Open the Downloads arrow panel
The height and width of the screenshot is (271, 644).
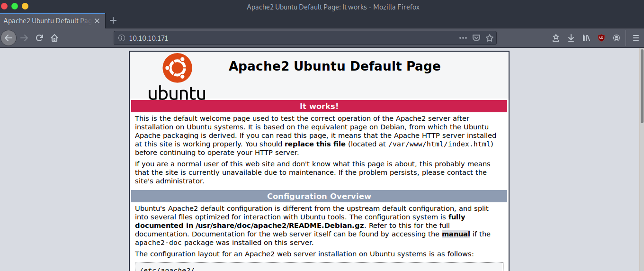(571, 38)
